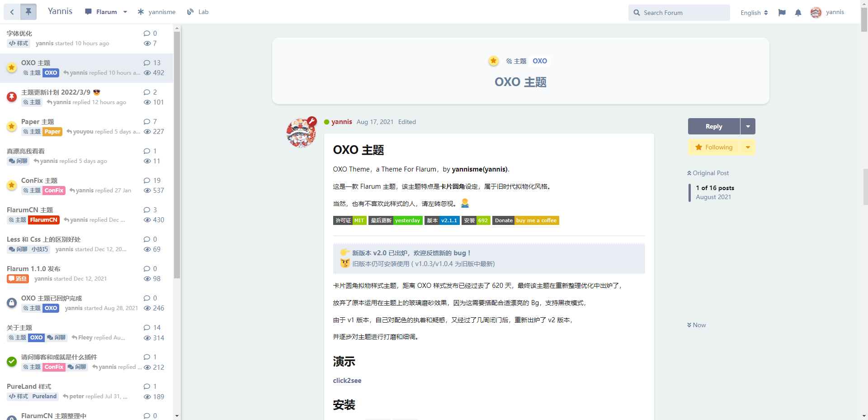The width and height of the screenshot is (868, 420).
Task: Click the Pureland tag label
Action: tap(45, 396)
